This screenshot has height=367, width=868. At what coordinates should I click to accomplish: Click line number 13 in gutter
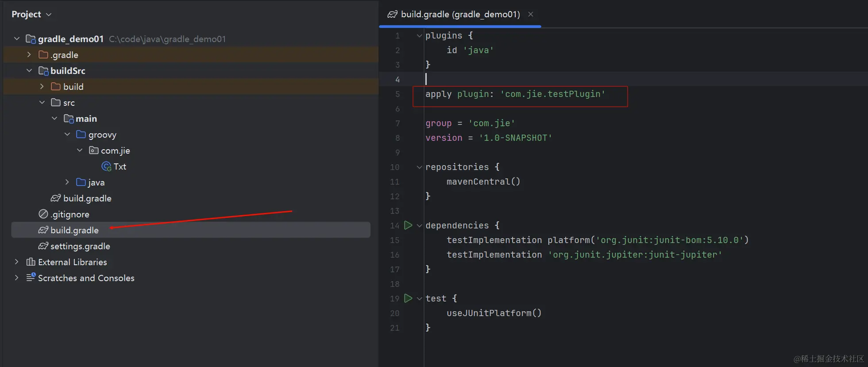pos(394,211)
